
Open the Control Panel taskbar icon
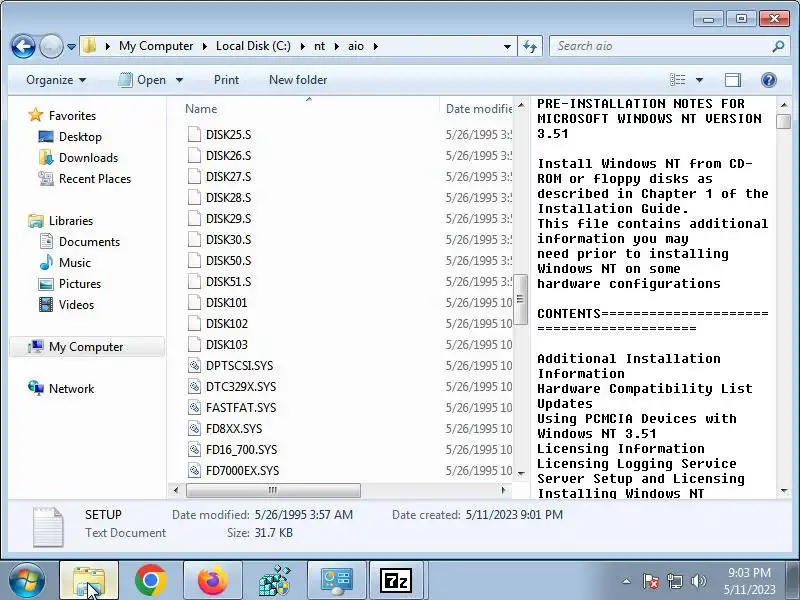tap(336, 581)
